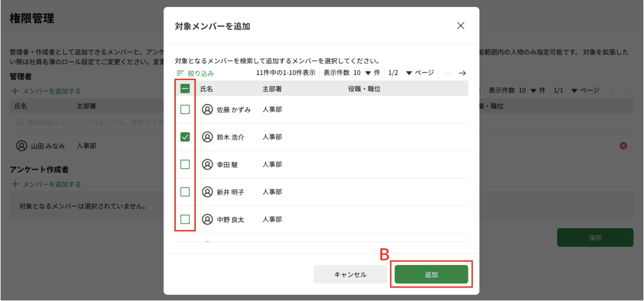Click the avatar icon of 新井 明子
644x301 pixels.
tap(208, 192)
